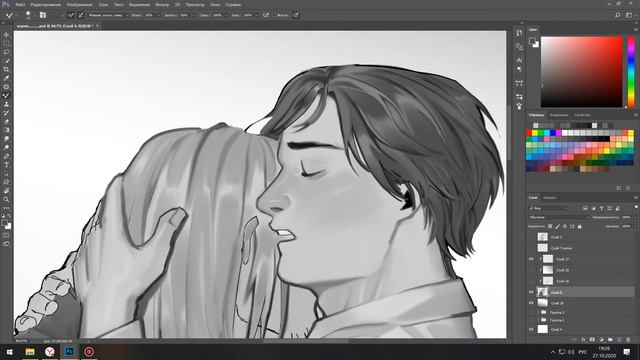Open the layer fill dropdown arrow
This screenshot has width=640, height=360.
click(635, 226)
